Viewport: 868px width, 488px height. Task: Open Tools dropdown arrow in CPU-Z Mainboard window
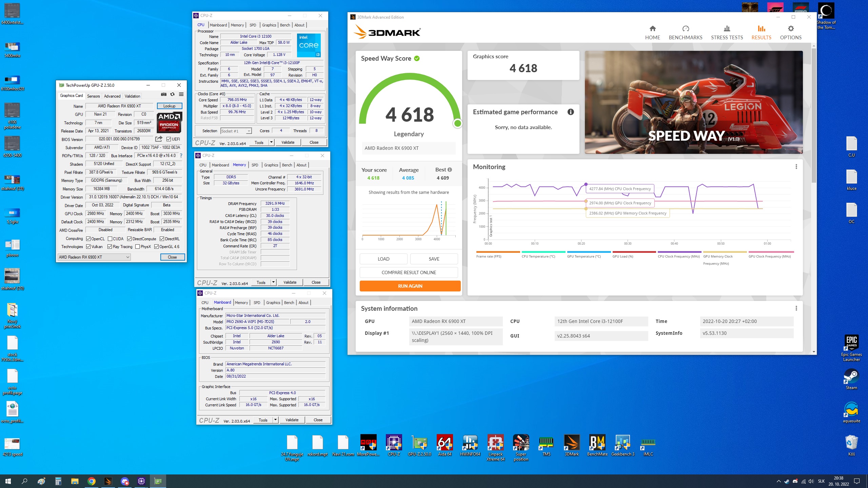pos(275,420)
